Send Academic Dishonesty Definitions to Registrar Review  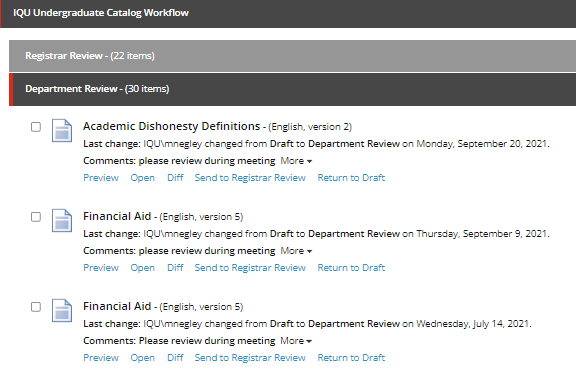(250, 178)
